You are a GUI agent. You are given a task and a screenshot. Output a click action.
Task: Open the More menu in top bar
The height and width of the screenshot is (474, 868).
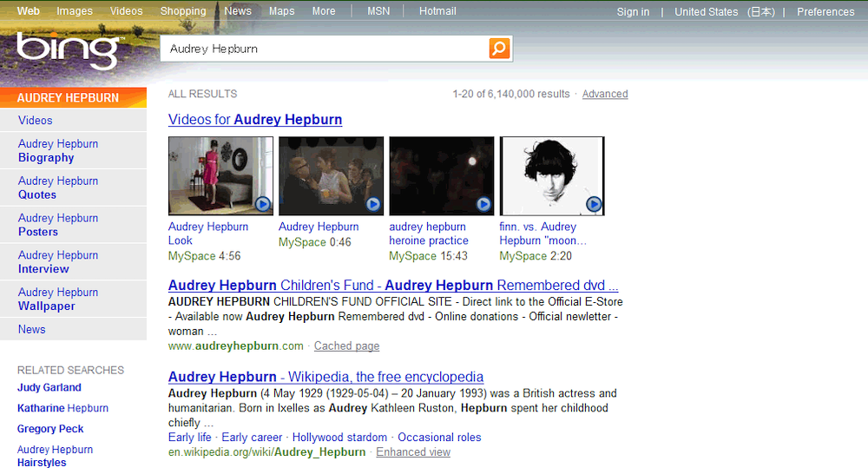(324, 11)
